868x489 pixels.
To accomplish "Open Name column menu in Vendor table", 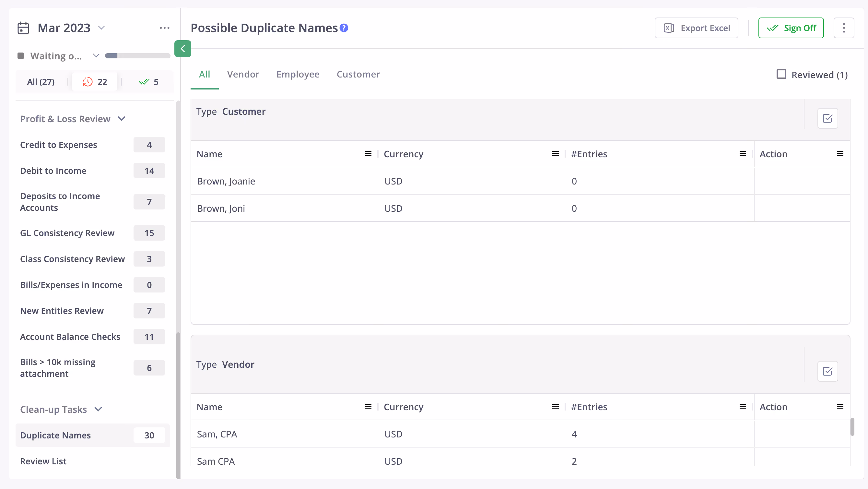I will (368, 406).
